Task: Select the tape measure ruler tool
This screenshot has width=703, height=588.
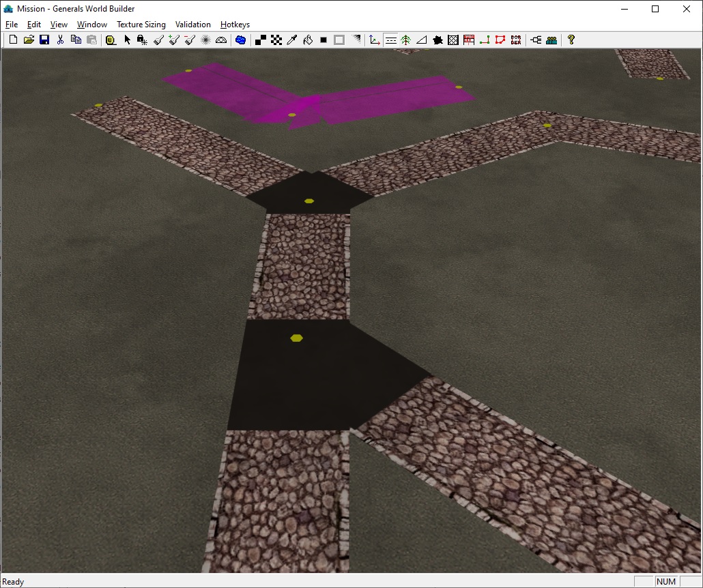Action: click(x=111, y=40)
